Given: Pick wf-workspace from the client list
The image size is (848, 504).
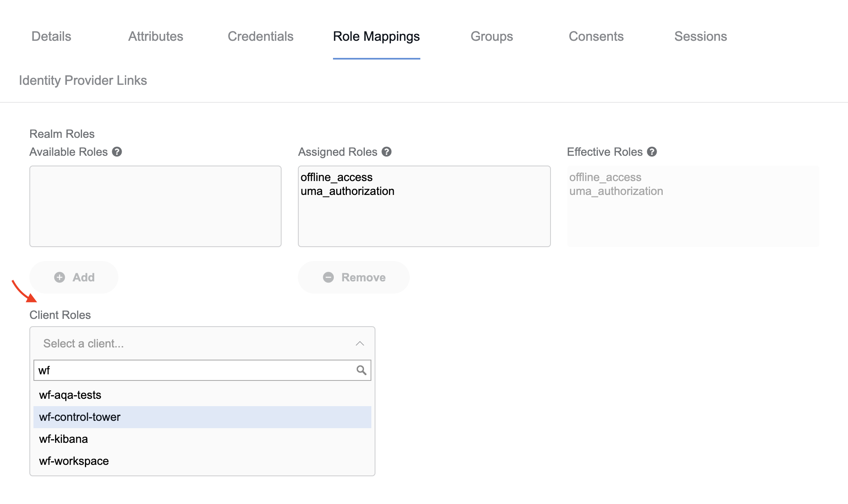Looking at the screenshot, I should [202, 461].
